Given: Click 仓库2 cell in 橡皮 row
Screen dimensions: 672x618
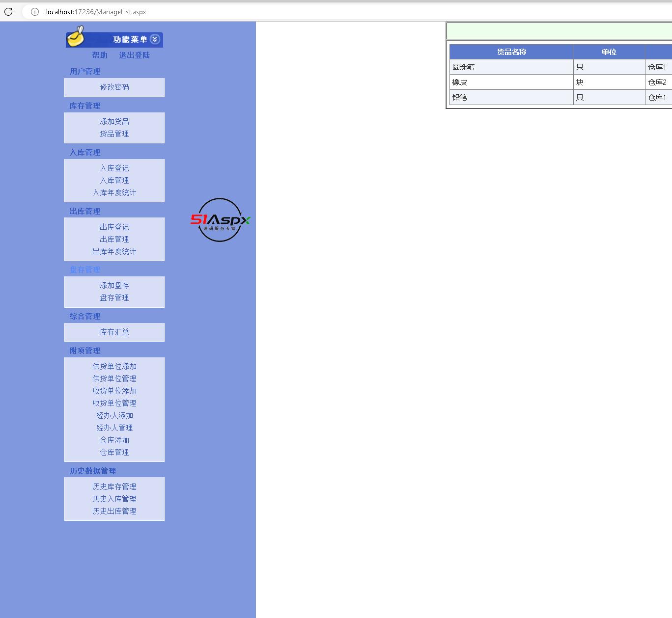Looking at the screenshot, I should point(659,82).
